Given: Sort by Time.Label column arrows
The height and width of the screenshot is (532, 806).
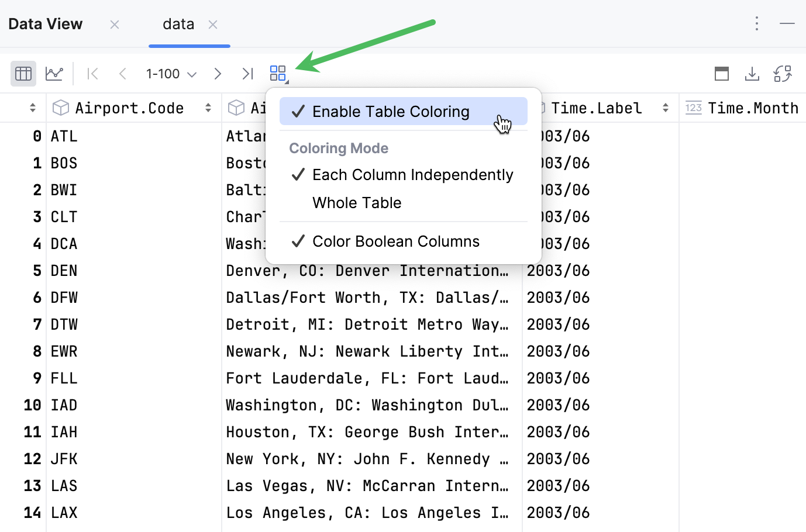Looking at the screenshot, I should coord(666,108).
